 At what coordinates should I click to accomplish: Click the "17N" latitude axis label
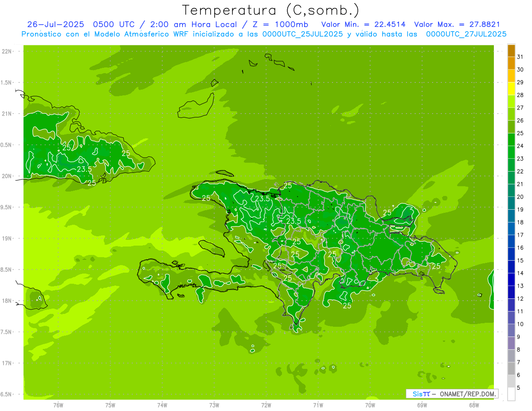[x=6, y=363]
